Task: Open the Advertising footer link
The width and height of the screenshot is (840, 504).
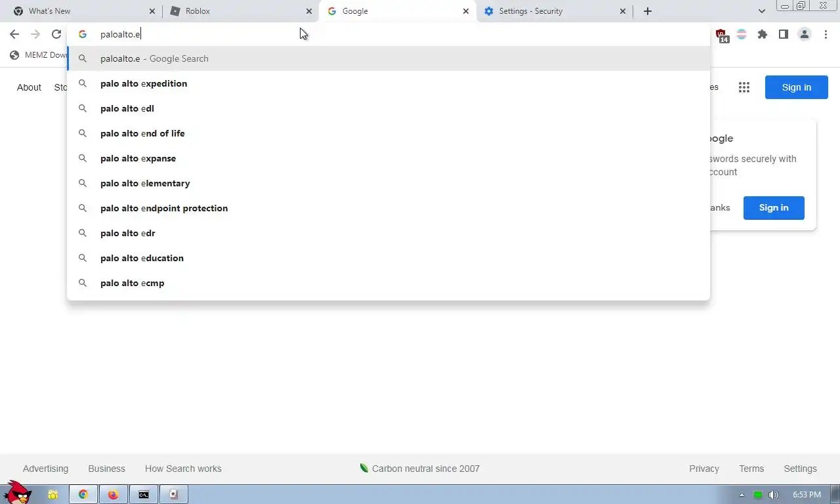Action: pos(45,469)
